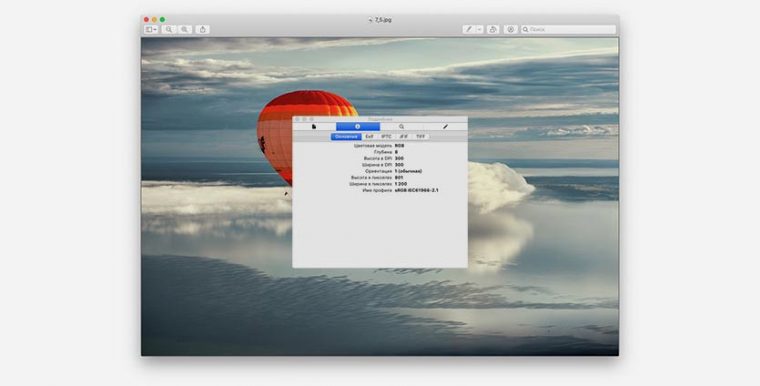Switch to the Exif sub-tab

pos(370,137)
